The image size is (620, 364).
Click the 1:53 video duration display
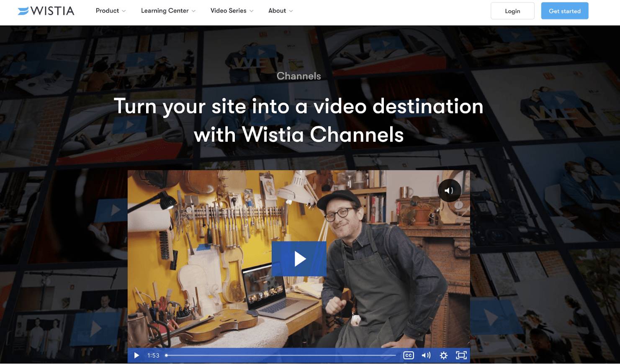pyautogui.click(x=153, y=355)
